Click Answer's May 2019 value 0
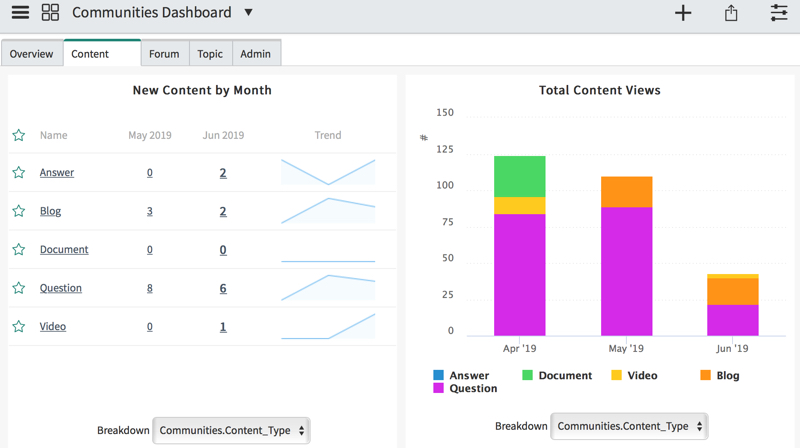 [149, 172]
